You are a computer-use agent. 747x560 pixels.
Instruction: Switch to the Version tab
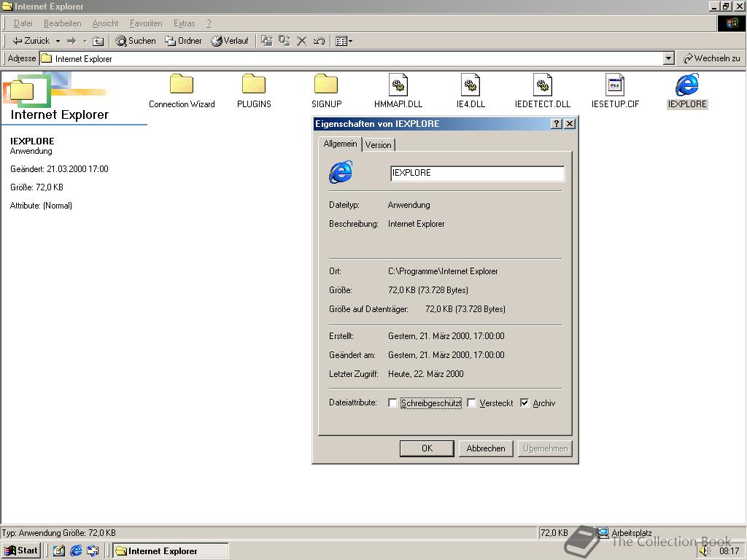coord(379,145)
